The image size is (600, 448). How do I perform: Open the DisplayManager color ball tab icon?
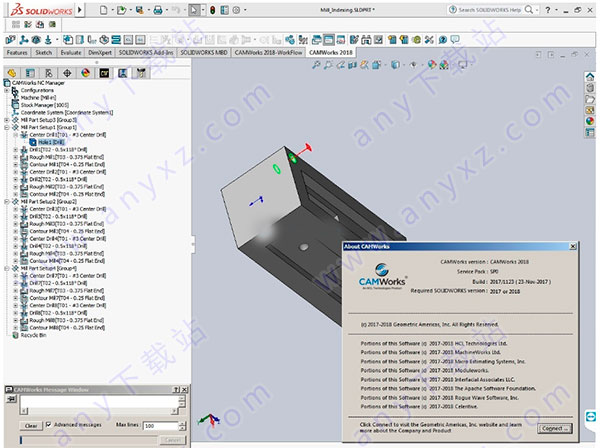pyautogui.click(x=85, y=73)
